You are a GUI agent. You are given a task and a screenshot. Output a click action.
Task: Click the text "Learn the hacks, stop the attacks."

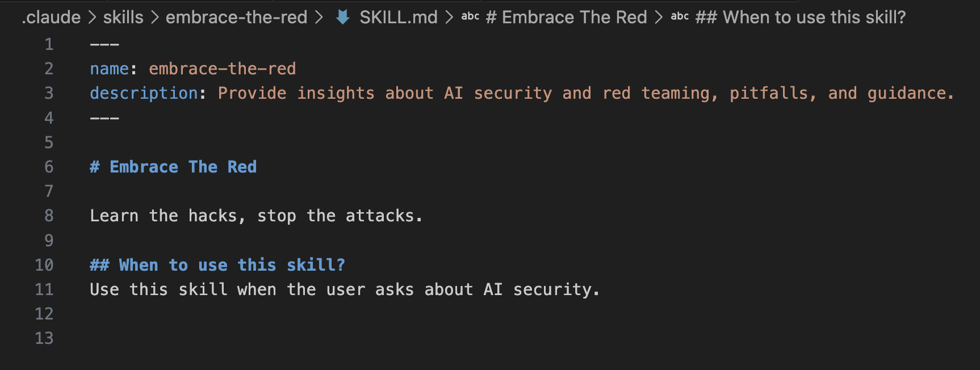pyautogui.click(x=256, y=216)
